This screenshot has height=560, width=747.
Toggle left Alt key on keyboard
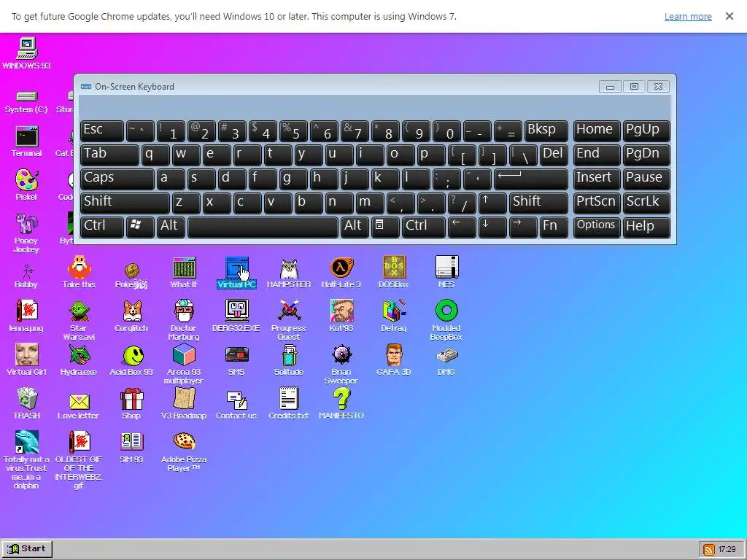[x=171, y=227]
